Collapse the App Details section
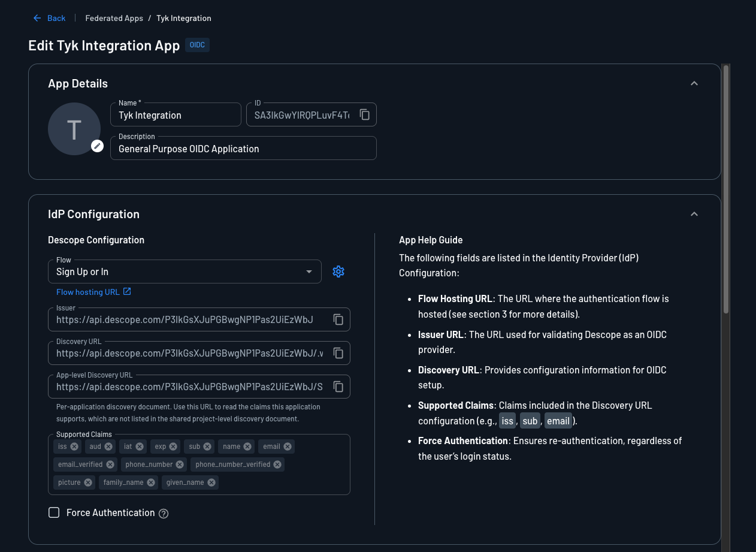Screen dimensions: 756x552 [x=694, y=83]
